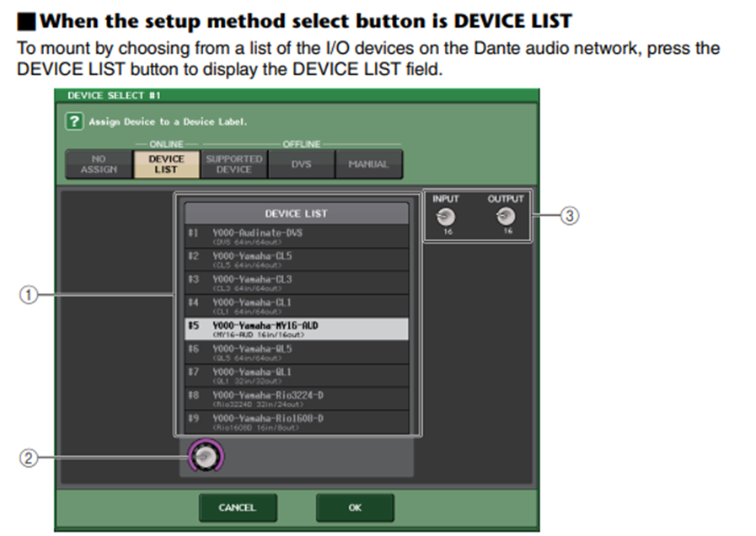Pick Y000-Yamaha-CL3 from the list
This screenshot has width=756, height=536.
tap(296, 282)
